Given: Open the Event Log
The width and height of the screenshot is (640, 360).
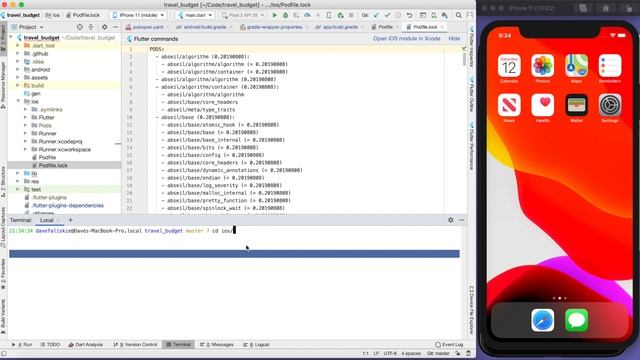Looking at the screenshot, I should [449, 344].
